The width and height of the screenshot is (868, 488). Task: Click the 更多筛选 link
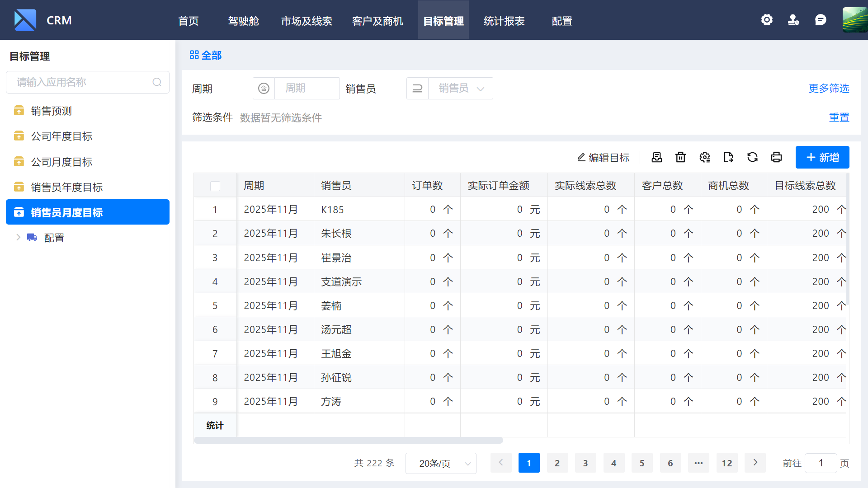(x=829, y=89)
